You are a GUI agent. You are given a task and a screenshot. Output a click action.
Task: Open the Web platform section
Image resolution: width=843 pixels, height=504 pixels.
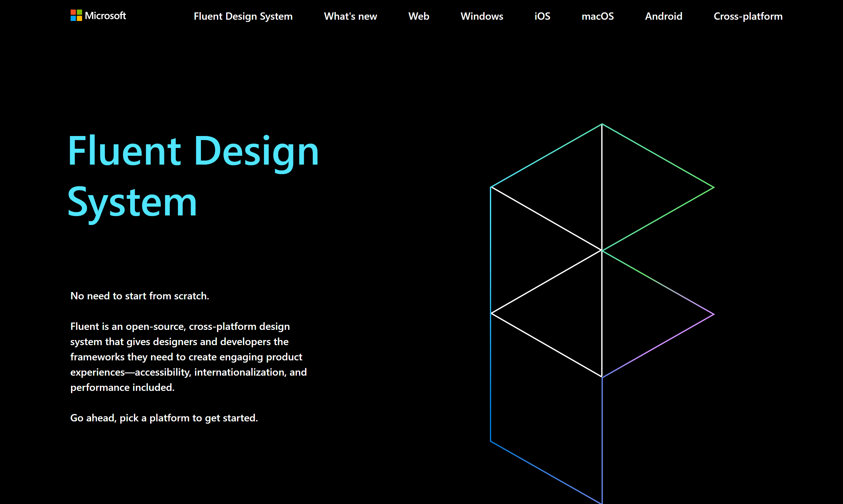[x=419, y=16]
